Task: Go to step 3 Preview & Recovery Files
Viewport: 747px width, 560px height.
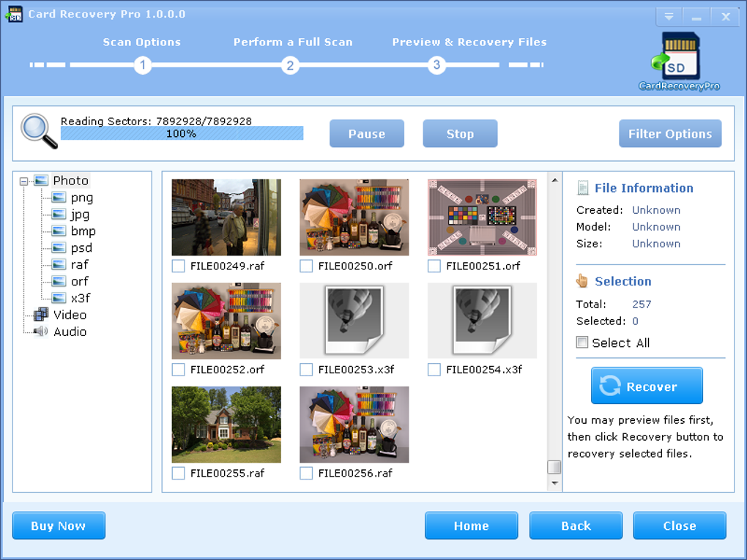Action: 436,64
